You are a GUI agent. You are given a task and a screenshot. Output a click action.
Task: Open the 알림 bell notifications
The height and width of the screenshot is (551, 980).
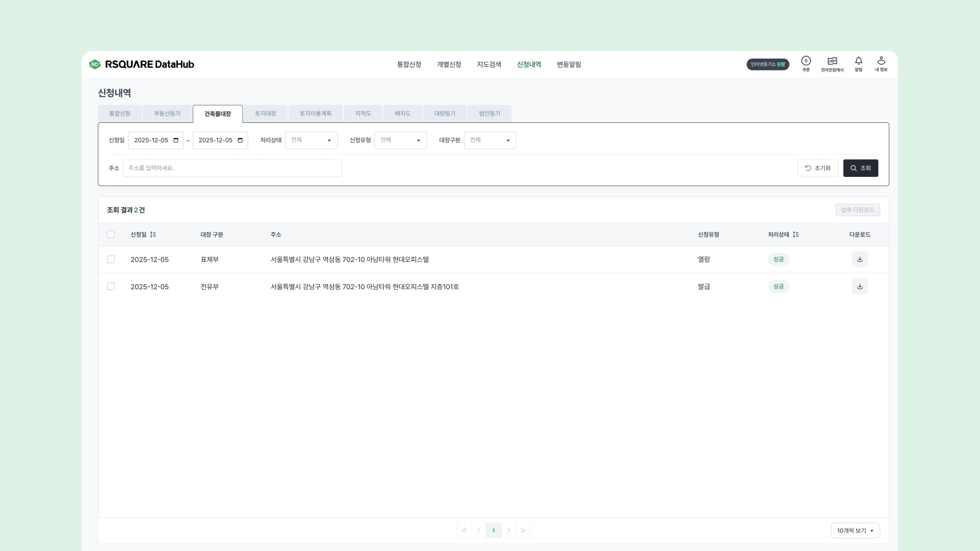click(858, 64)
